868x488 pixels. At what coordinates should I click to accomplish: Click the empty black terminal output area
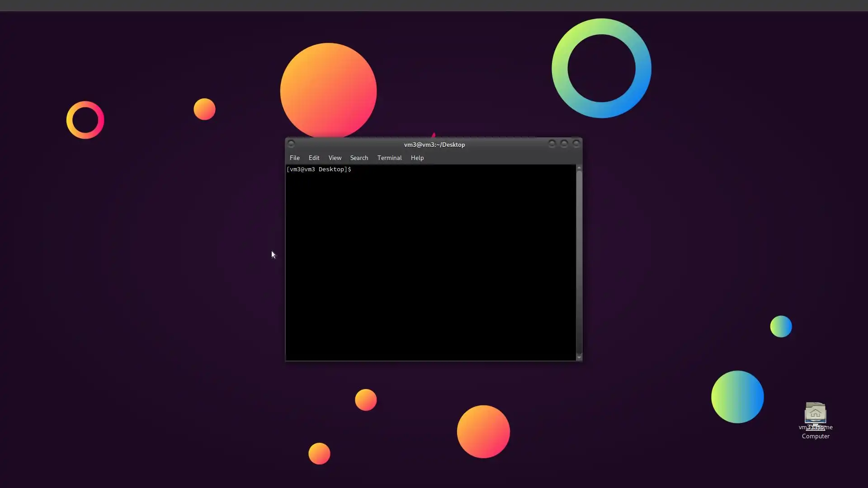point(429,271)
